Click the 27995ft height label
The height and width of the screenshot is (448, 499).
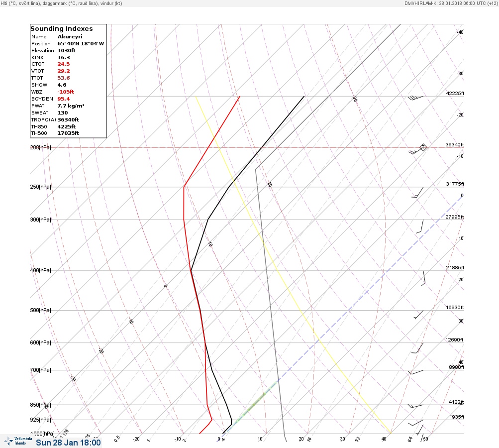(x=455, y=217)
